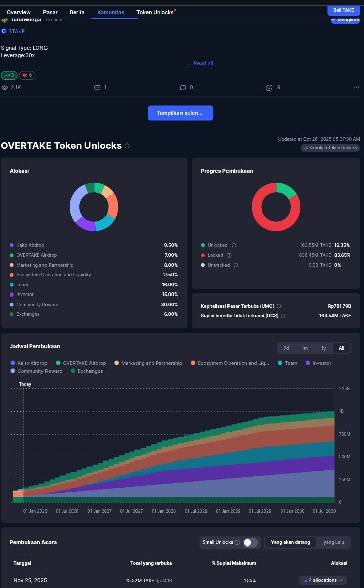Image resolution: width=364 pixels, height=588 pixels.
Task: Toggle Community Reward legend color in chart
Action: pyautogui.click(x=13, y=371)
